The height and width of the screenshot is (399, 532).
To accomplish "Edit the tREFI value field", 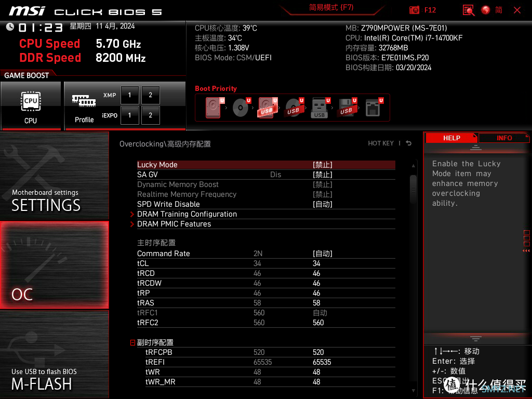I will [x=322, y=362].
